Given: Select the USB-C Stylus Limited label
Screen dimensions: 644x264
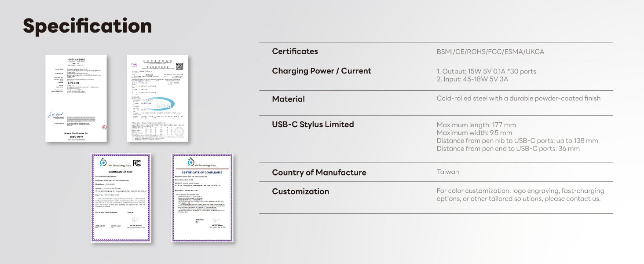Looking at the screenshot, I should [x=313, y=125].
